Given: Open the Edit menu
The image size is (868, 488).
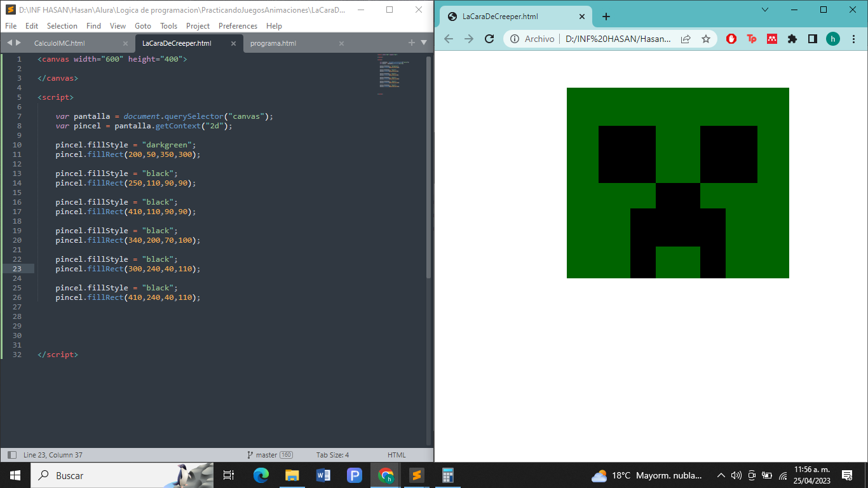Looking at the screenshot, I should click(x=32, y=26).
